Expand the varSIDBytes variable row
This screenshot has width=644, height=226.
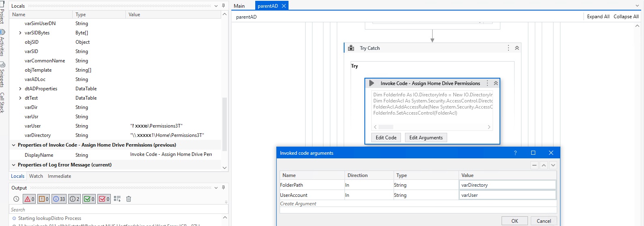(20, 33)
